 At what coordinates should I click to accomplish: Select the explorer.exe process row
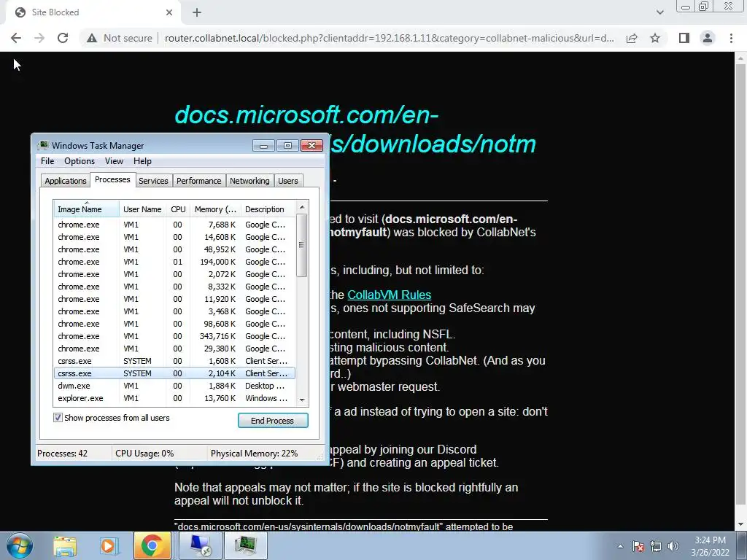pos(174,398)
